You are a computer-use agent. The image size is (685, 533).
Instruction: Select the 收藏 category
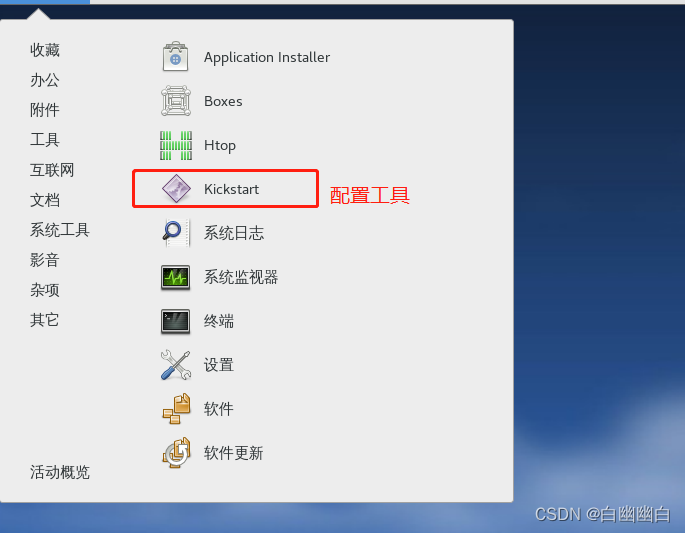45,50
